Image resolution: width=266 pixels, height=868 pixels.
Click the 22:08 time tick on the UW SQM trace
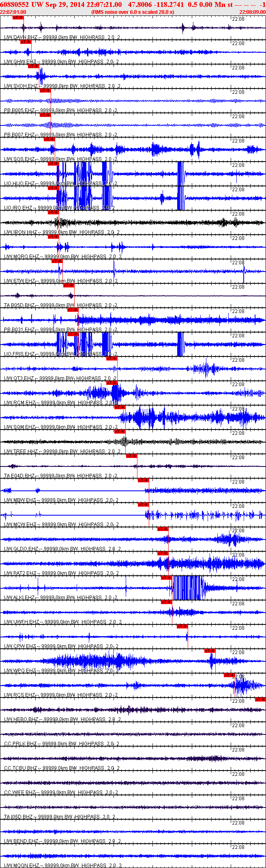[x=238, y=409]
